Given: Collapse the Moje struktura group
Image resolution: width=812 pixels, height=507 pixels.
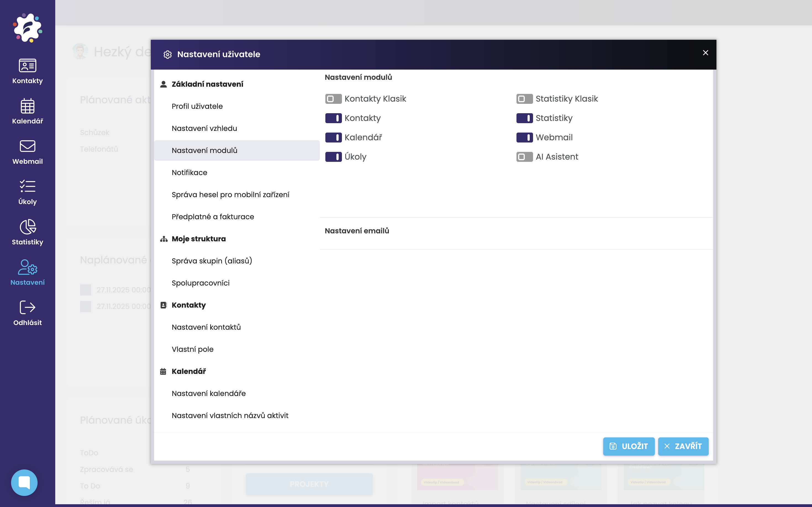Looking at the screenshot, I should point(199,239).
